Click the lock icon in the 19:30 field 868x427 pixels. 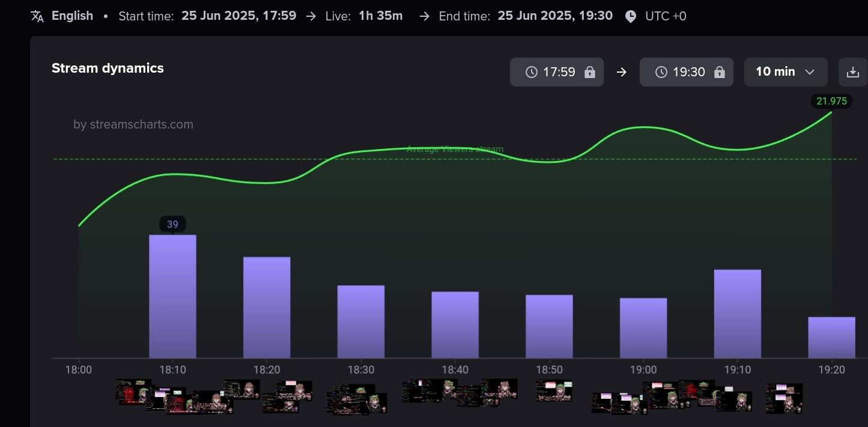tap(720, 72)
